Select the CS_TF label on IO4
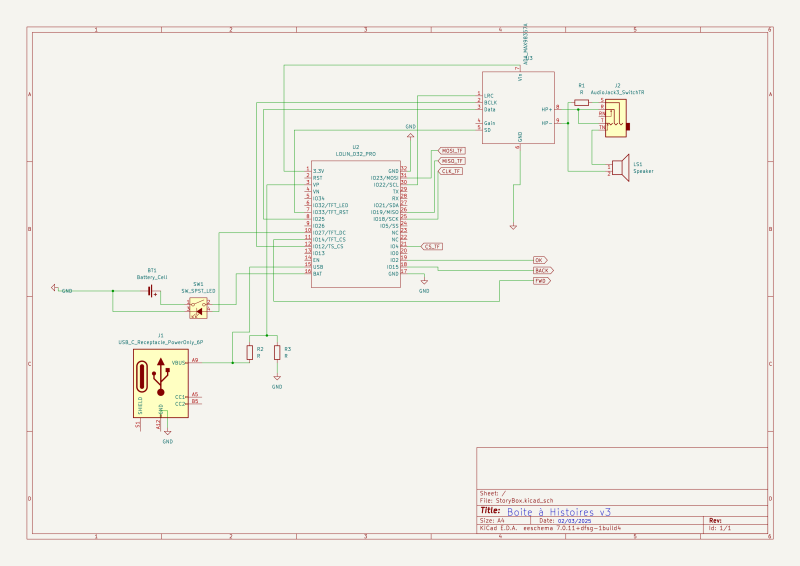Screen dimensions: 800x566 (432, 247)
